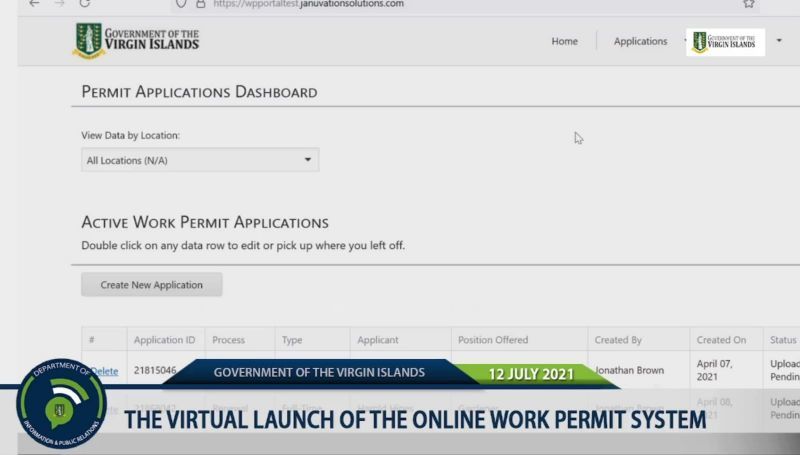Select the 21815046 application ID cell
The height and width of the screenshot is (455, 800).
coord(155,370)
